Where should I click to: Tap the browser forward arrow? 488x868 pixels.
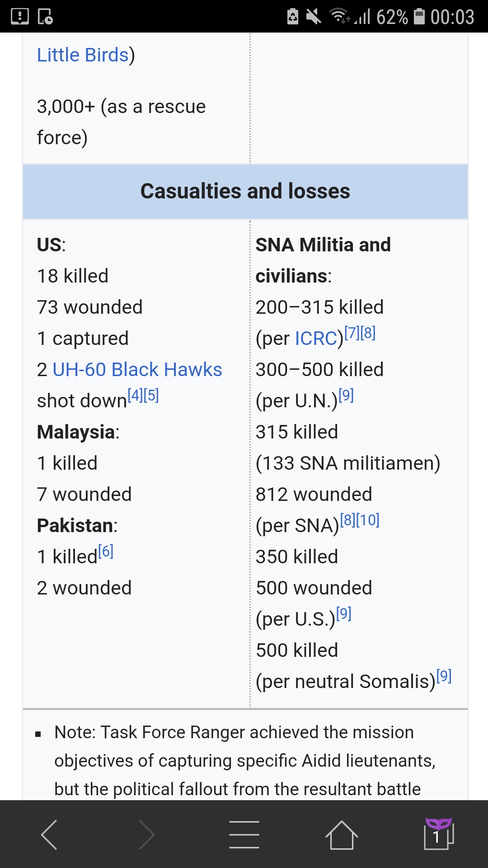[x=146, y=835]
